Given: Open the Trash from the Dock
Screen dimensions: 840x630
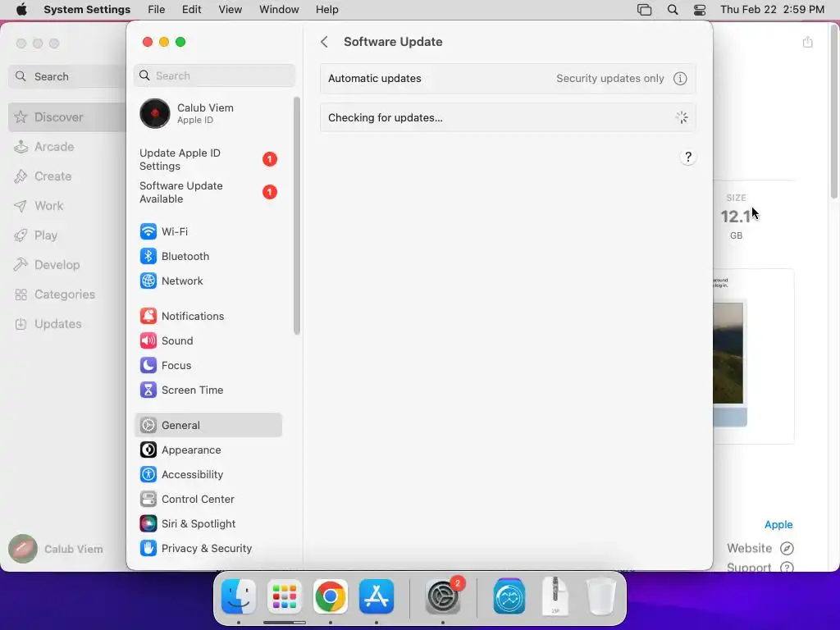Looking at the screenshot, I should 601,596.
